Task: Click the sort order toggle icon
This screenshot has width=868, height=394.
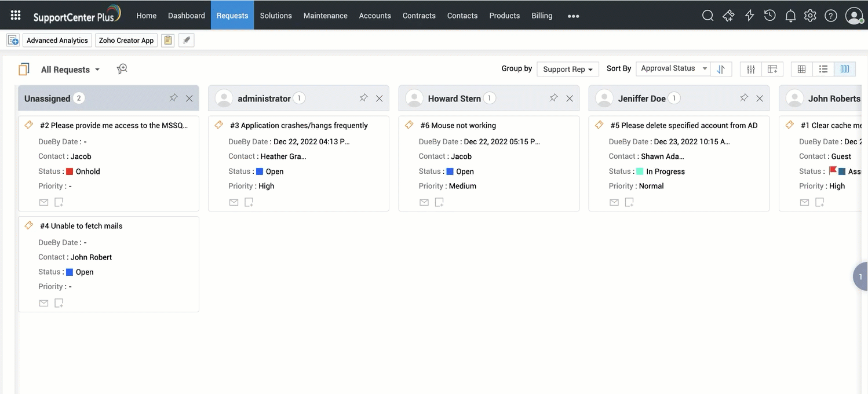Action: (x=721, y=69)
